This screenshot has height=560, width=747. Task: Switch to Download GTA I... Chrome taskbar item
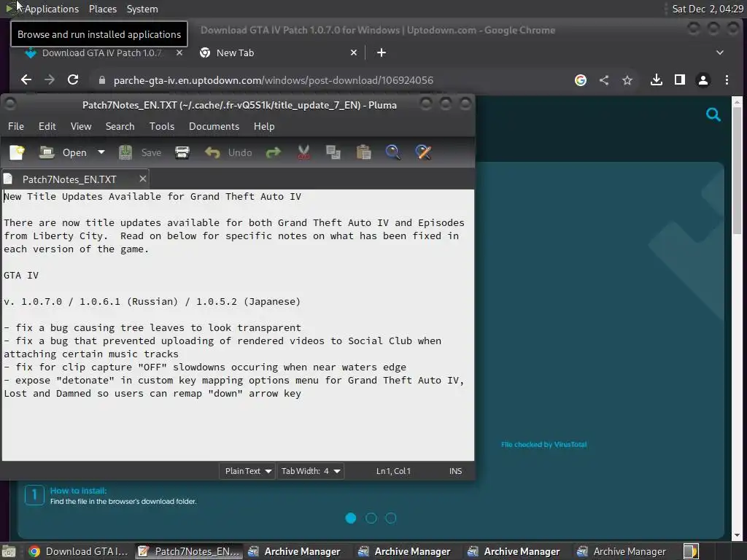click(x=79, y=551)
